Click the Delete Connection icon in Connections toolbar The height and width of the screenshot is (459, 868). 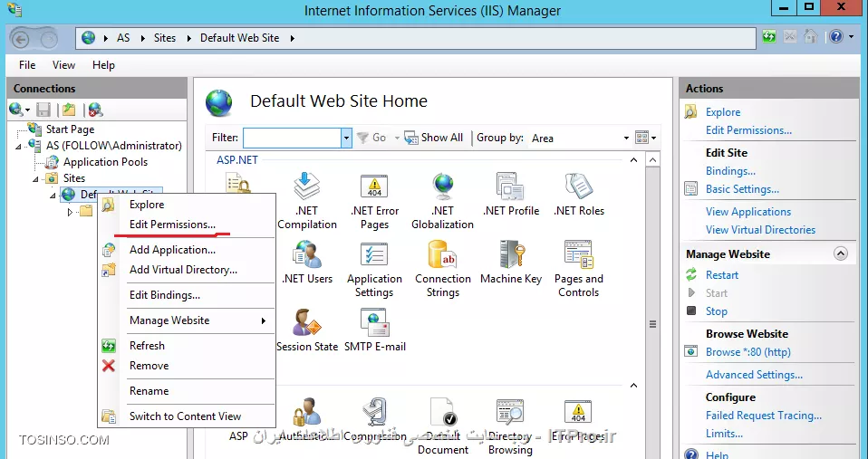tap(95, 110)
